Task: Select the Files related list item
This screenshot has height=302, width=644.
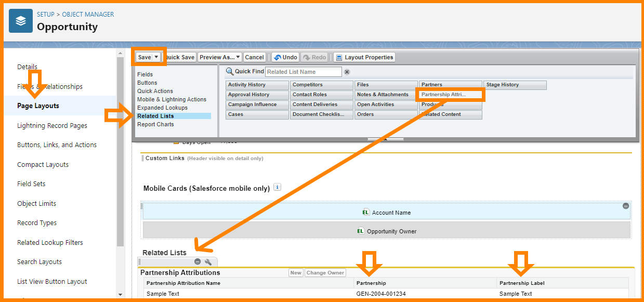Action: pyautogui.click(x=386, y=85)
